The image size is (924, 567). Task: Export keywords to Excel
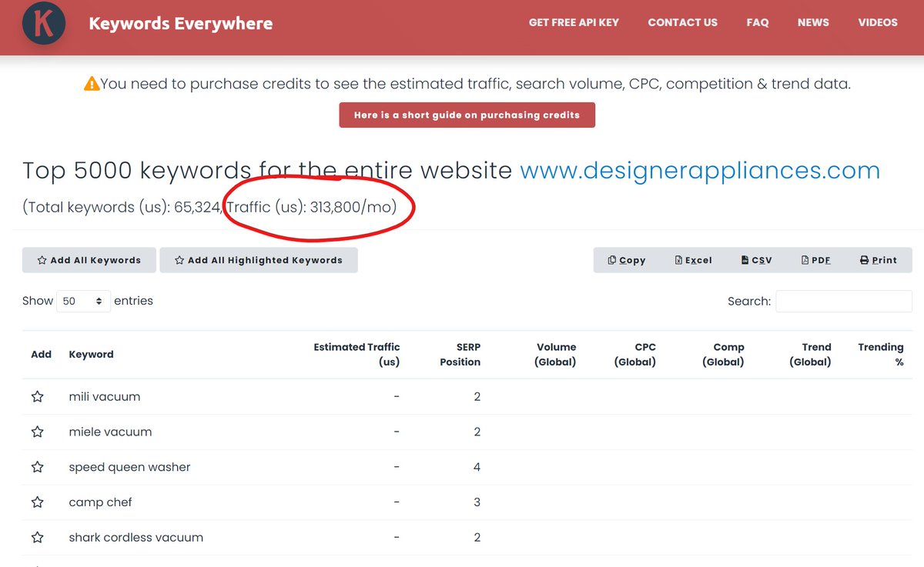tap(693, 260)
